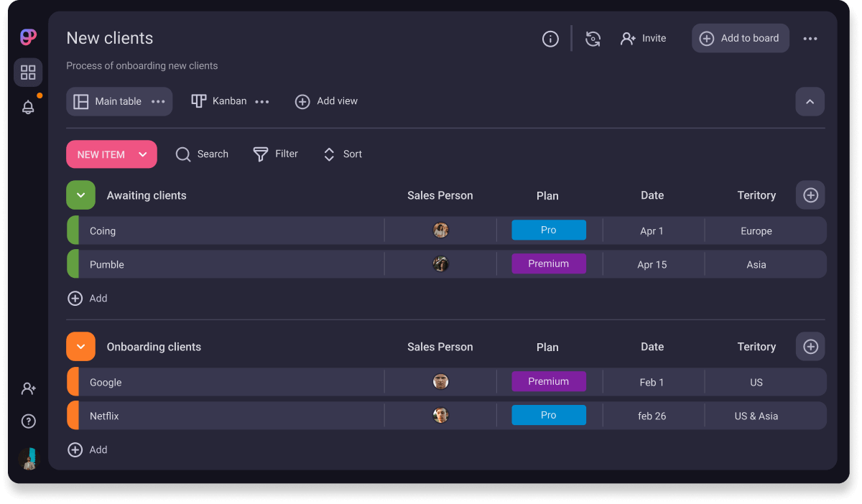Collapse the Awaiting clients group
Screen dimensions: 862x504
coord(80,195)
